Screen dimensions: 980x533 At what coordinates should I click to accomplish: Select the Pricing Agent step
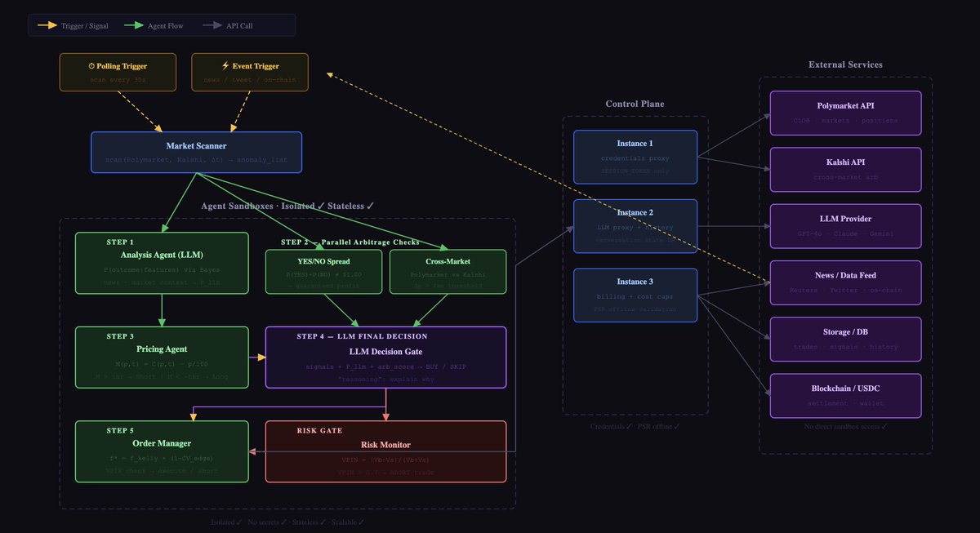(162, 357)
